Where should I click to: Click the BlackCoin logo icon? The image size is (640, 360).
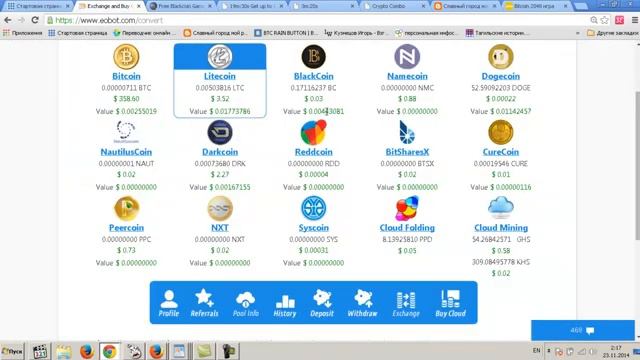(313, 56)
